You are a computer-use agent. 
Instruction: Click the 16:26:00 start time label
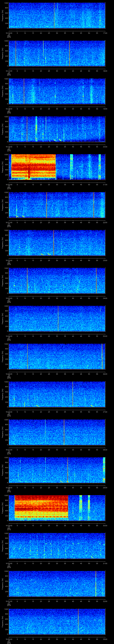coord(9,412)
